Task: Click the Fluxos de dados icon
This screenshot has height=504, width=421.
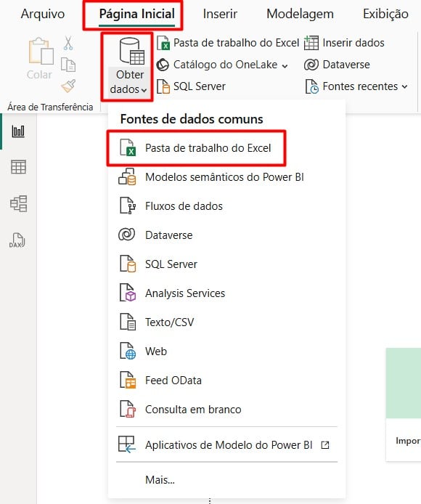Action: click(x=127, y=206)
